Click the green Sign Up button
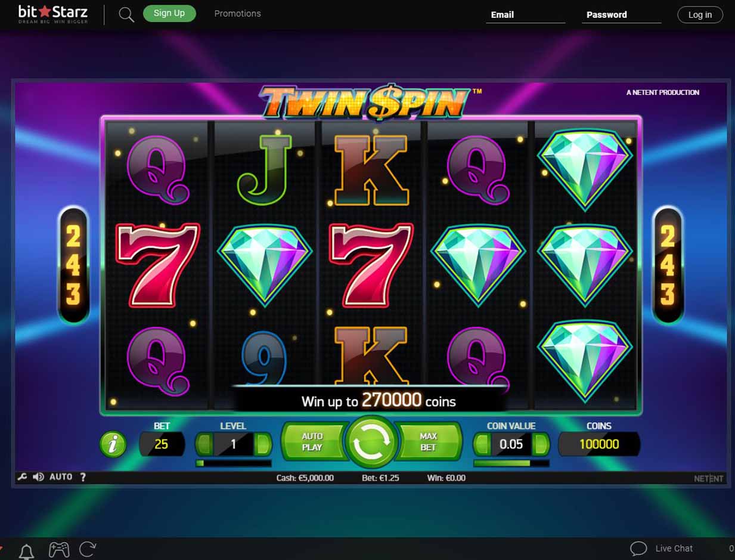735x560 pixels. 169,13
